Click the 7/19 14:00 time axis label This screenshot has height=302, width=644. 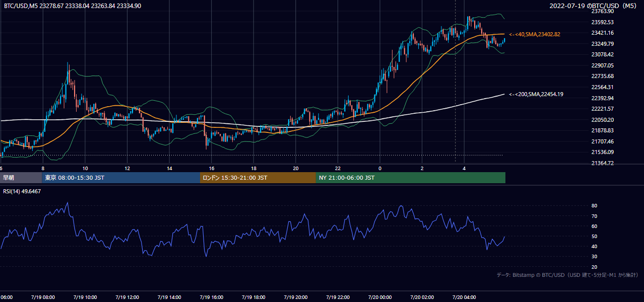169,297
